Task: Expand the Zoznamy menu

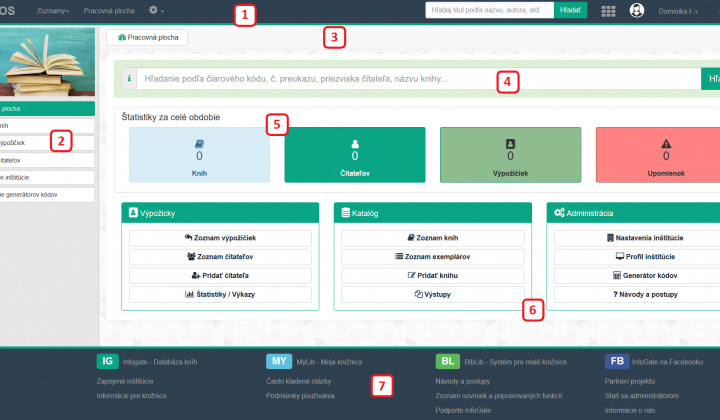Action: click(53, 10)
